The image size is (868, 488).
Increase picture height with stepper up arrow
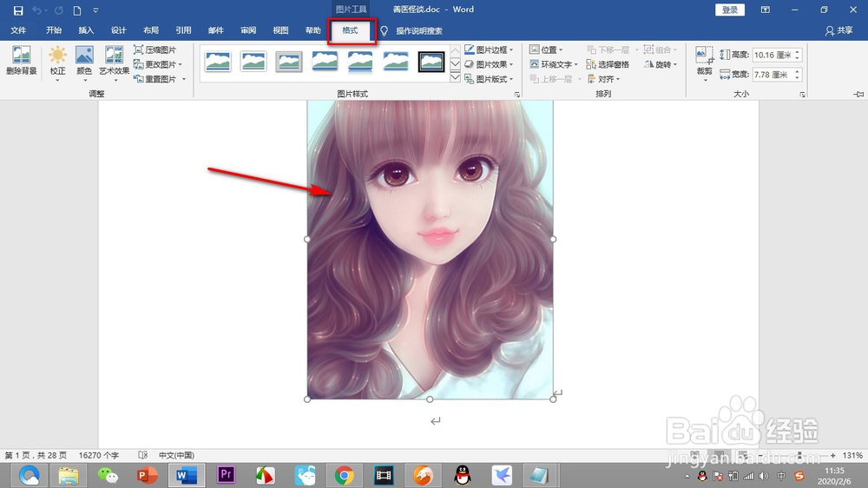[x=797, y=52]
